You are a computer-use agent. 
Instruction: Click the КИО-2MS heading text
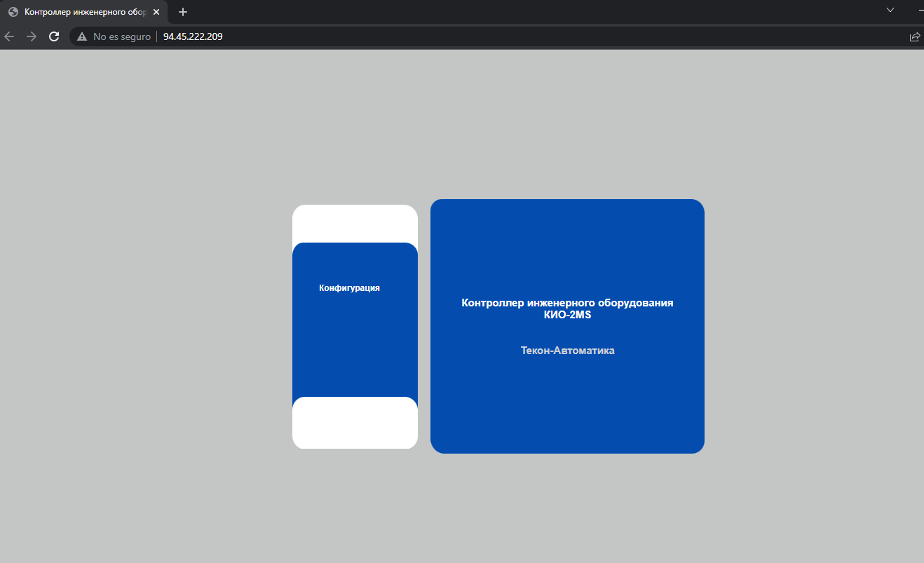click(x=568, y=315)
